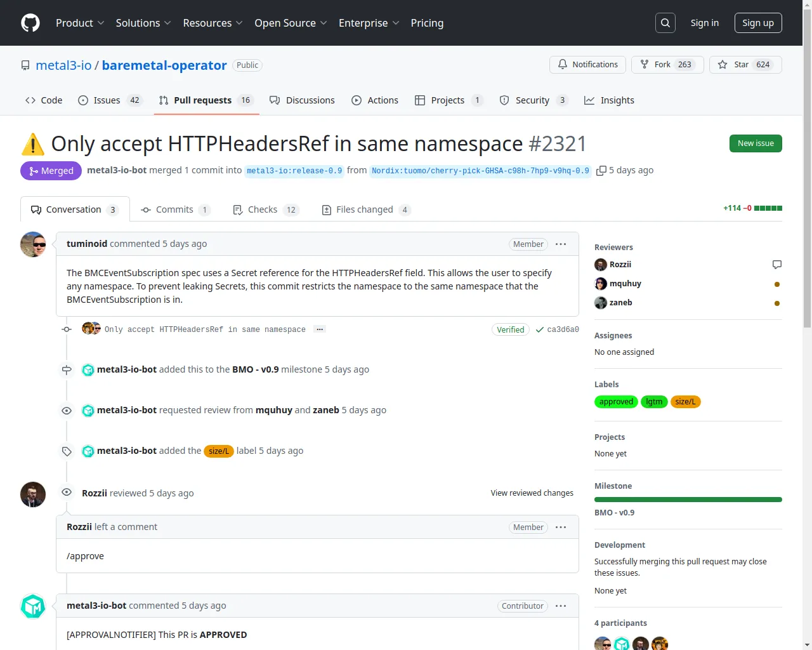Open baremetal-operator repository link

coord(164,65)
